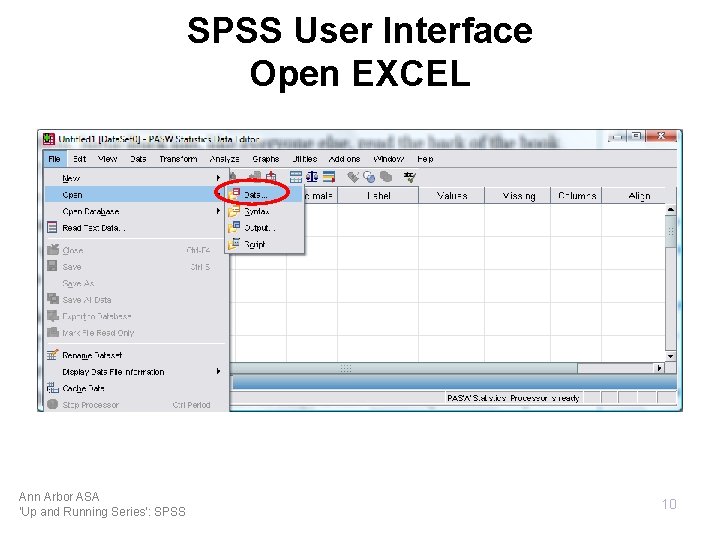Click the Save disk icon in menu
Image resolution: width=720 pixels, height=540 pixels.
(52, 266)
